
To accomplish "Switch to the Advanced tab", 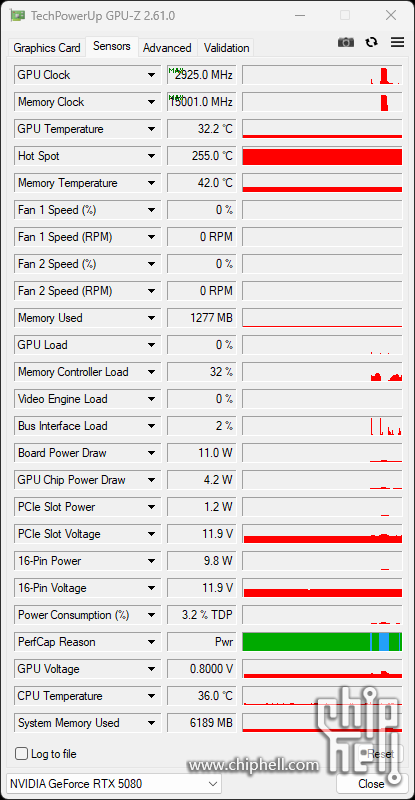I will pos(167,48).
